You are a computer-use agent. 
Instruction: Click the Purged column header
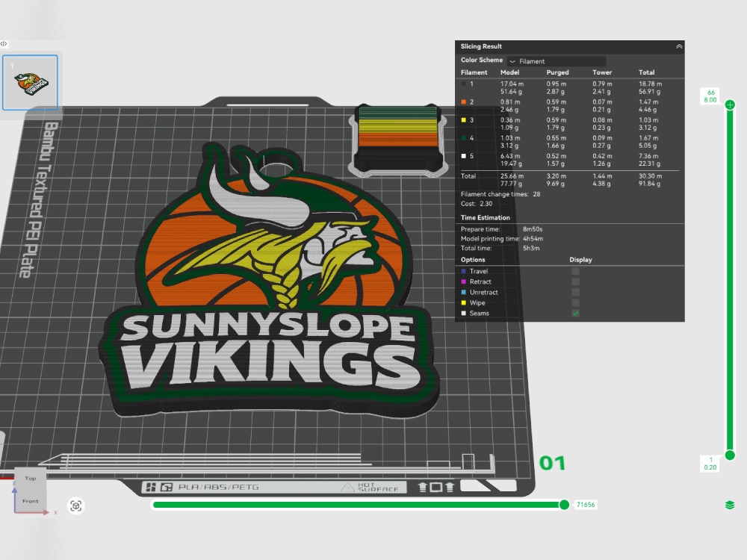(557, 72)
